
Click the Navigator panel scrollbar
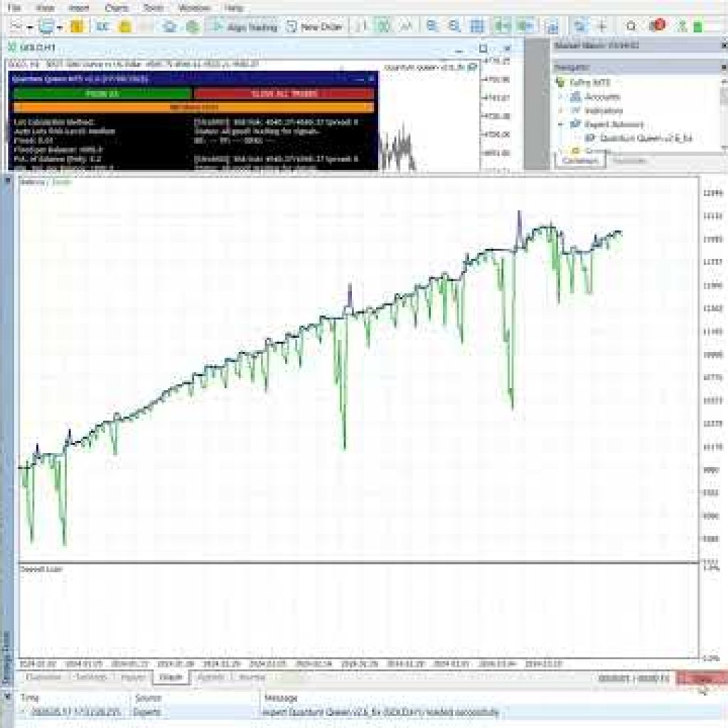(x=724, y=114)
